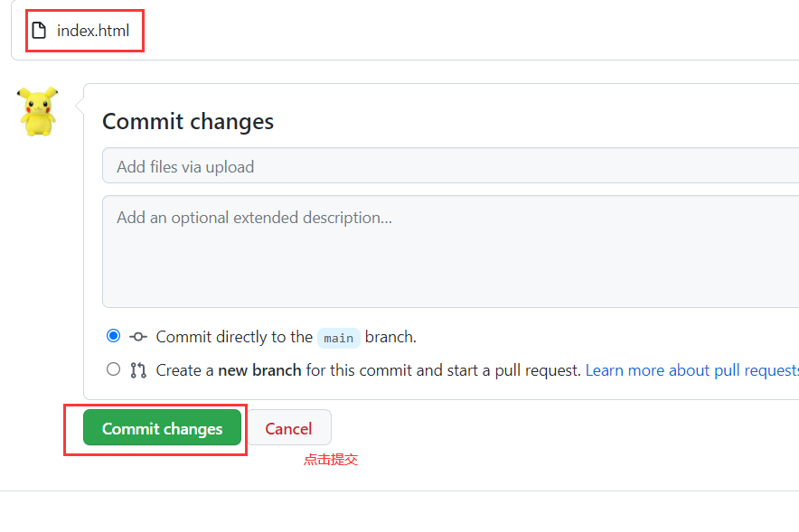
Task: Click the file icon beside index.html
Action: (39, 31)
